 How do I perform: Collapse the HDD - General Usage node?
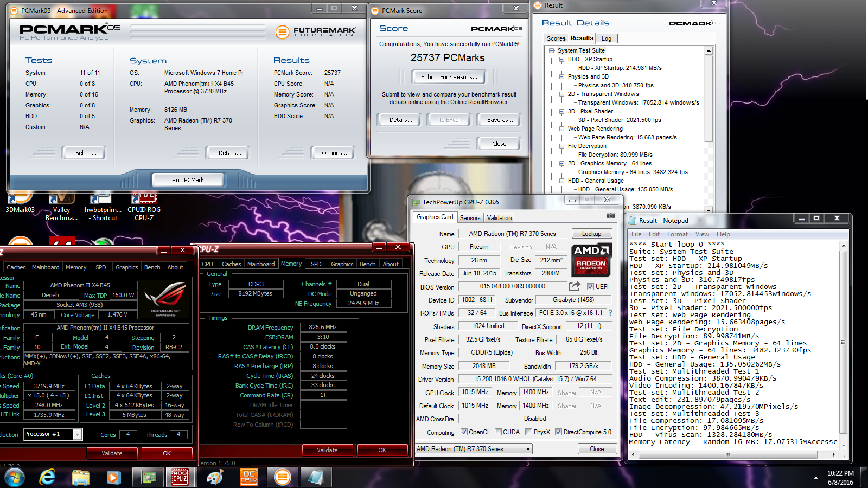[x=562, y=181]
